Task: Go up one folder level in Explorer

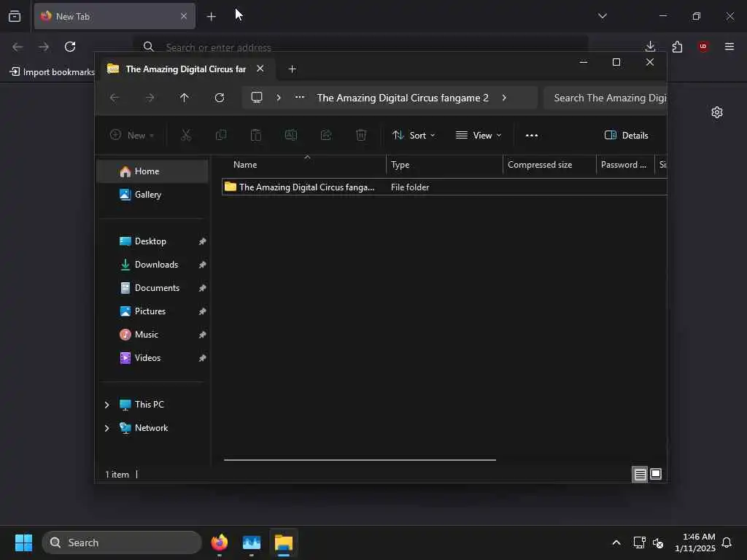Action: tap(185, 98)
